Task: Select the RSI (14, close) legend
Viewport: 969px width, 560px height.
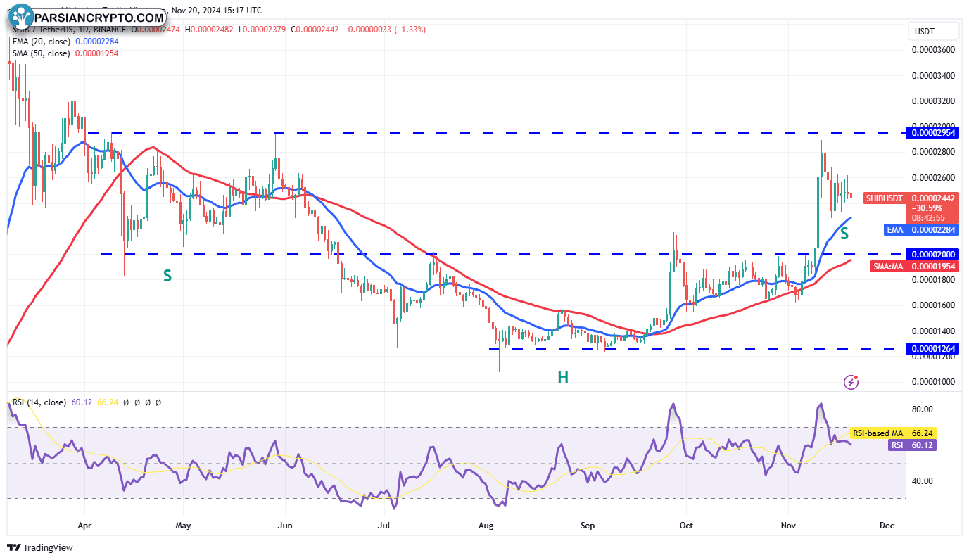Action: click(x=39, y=402)
